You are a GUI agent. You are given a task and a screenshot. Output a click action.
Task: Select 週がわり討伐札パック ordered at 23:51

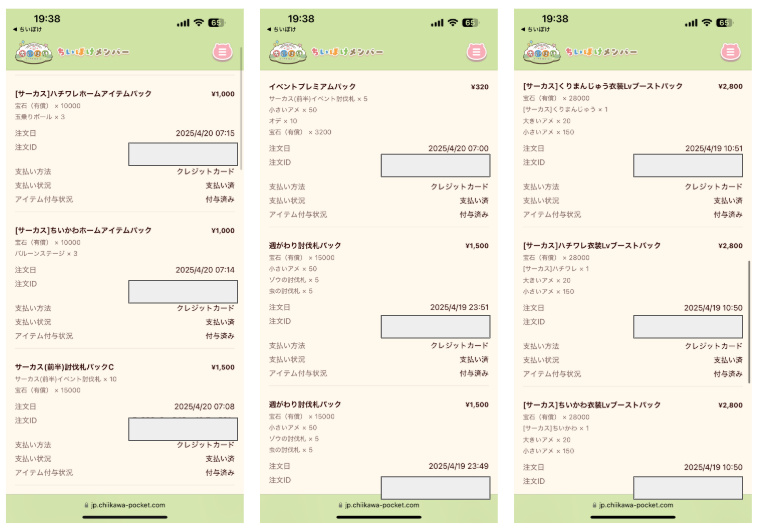pyautogui.click(x=305, y=245)
